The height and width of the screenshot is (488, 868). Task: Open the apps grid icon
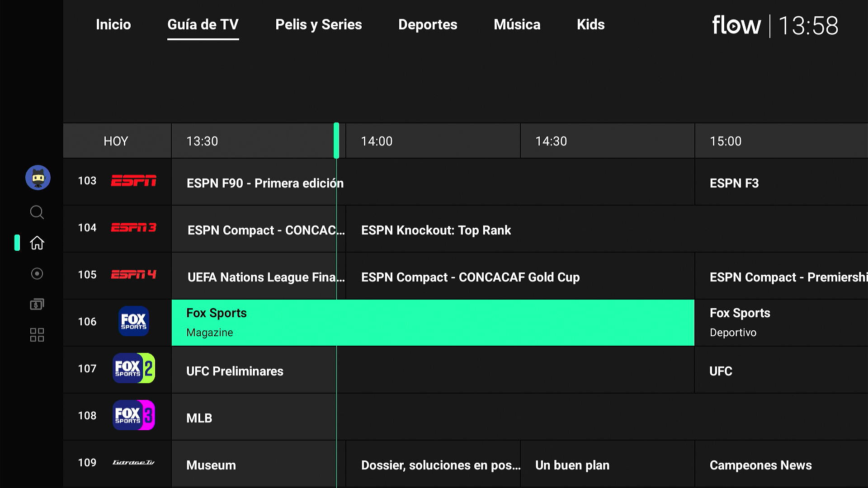point(37,335)
